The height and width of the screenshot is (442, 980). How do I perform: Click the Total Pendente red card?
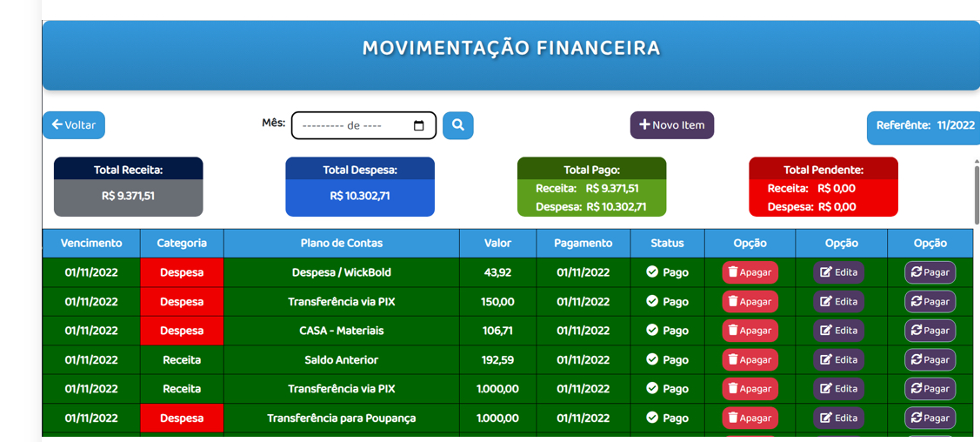[x=823, y=187]
